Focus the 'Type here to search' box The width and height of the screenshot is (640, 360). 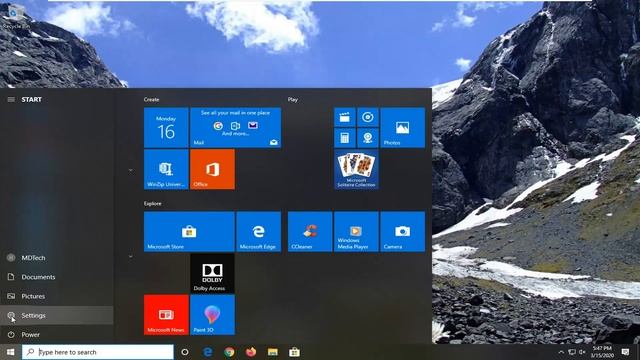(98, 352)
